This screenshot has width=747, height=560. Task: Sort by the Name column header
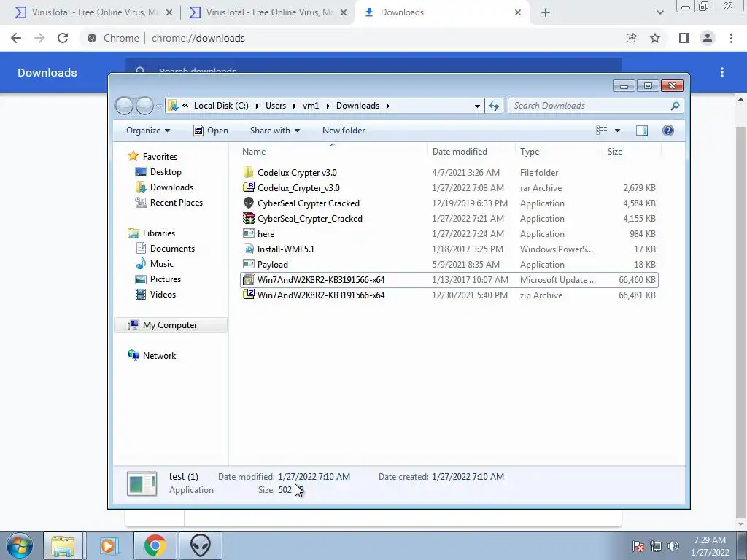coord(333,152)
